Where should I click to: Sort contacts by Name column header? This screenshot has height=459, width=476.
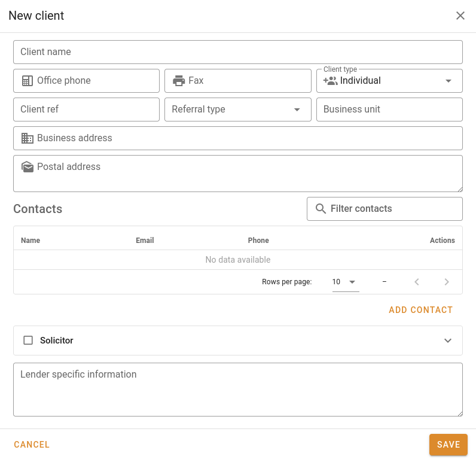click(30, 241)
